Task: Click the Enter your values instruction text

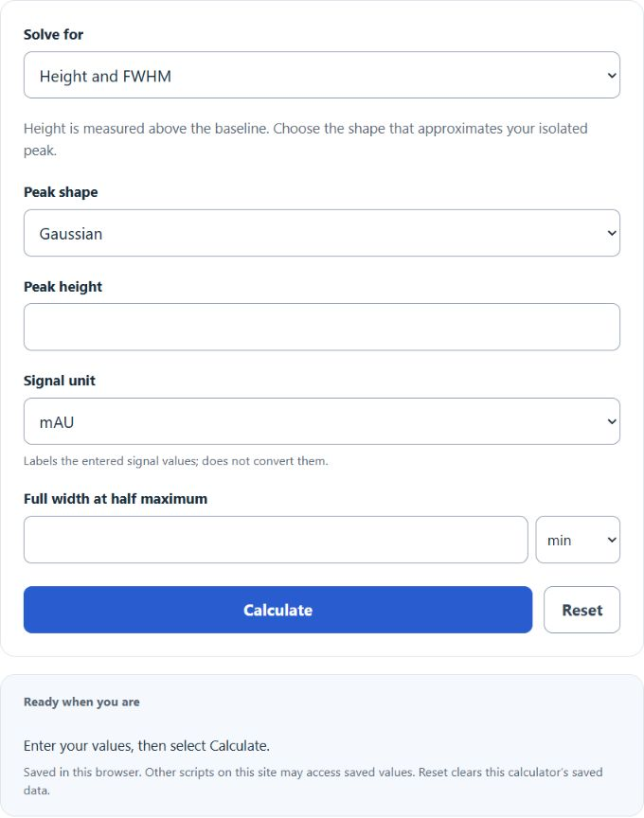Action: tap(147, 746)
